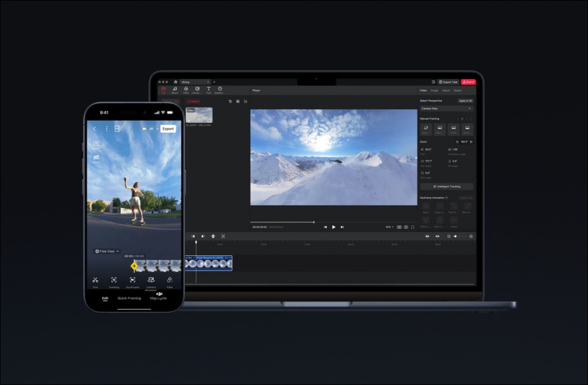Viewport: 588px width, 385px height.
Task: Open the Text tool in the toolbar
Action: pyautogui.click(x=209, y=89)
